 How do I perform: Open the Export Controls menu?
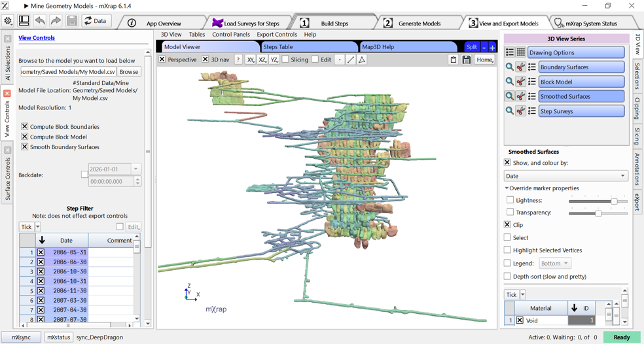277,35
